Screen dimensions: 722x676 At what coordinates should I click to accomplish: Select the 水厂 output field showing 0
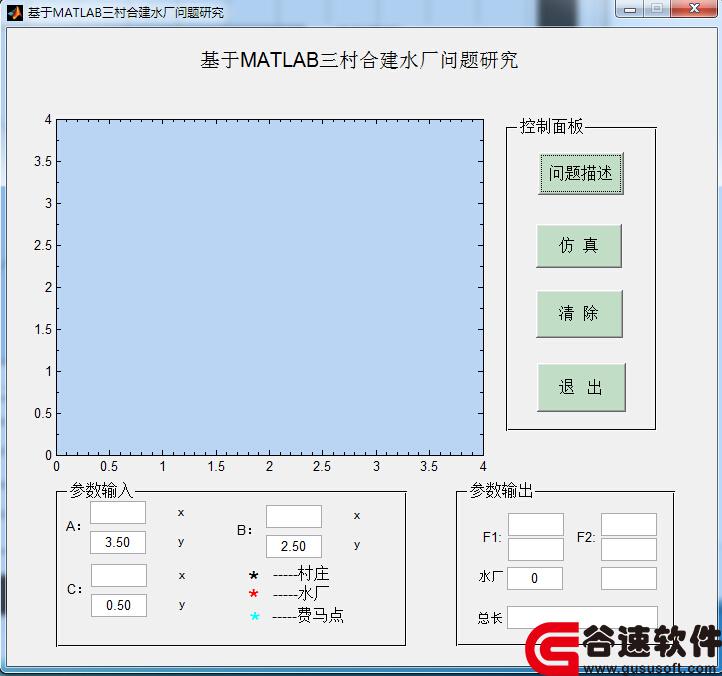click(535, 578)
